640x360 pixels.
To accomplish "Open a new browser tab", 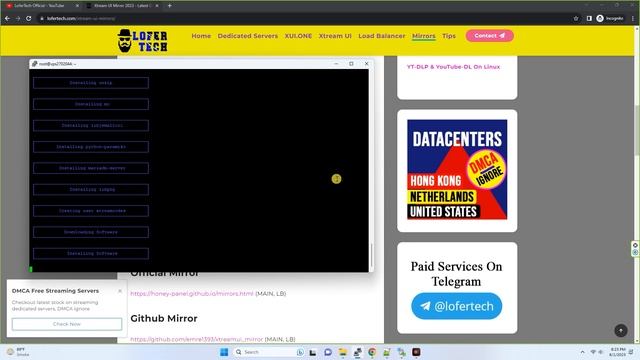I will tap(169, 6).
